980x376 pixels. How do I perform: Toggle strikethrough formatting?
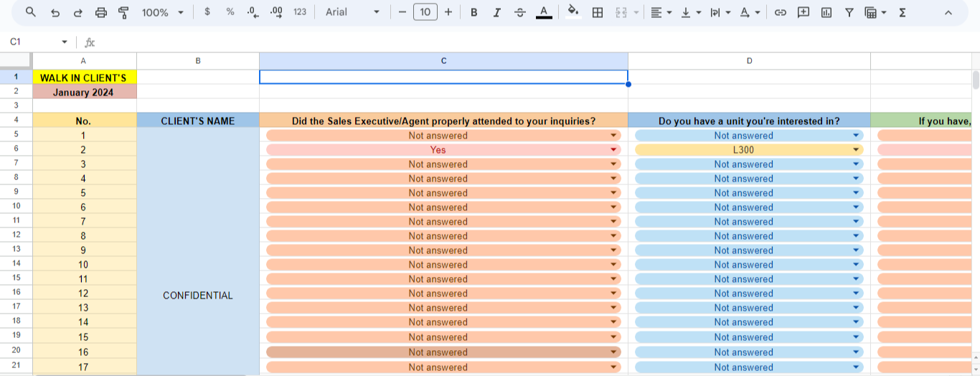pos(520,12)
